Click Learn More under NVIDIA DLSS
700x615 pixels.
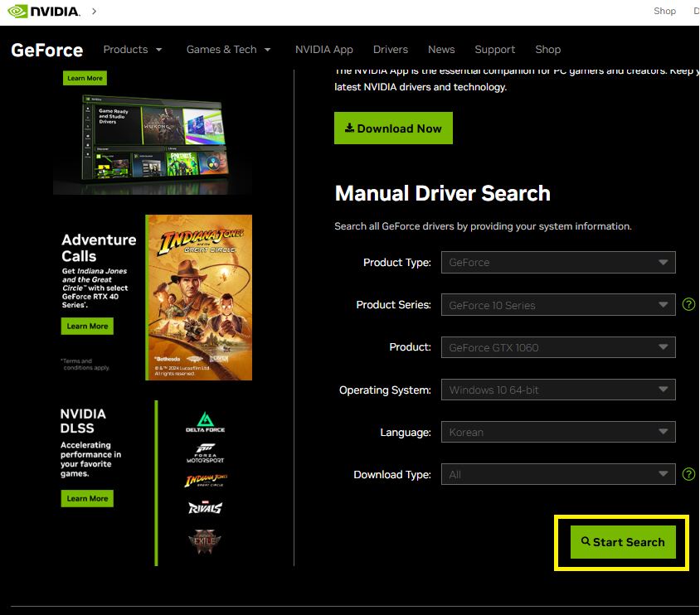[x=87, y=498]
